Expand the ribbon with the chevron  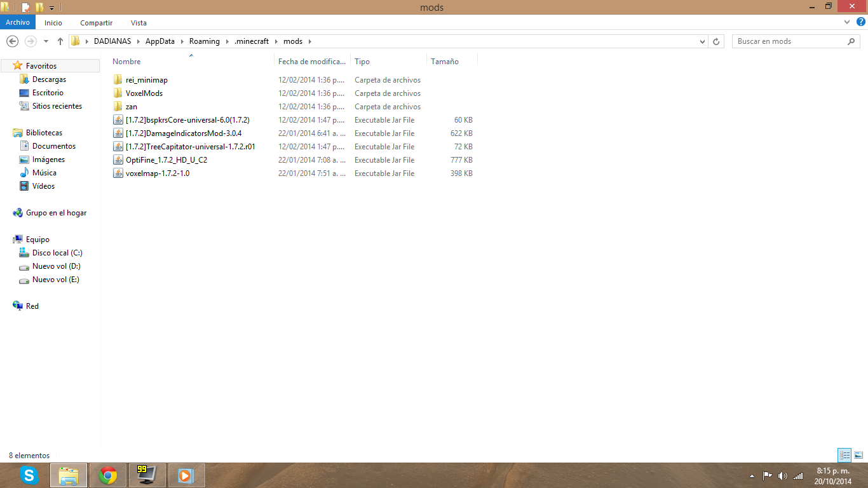[x=848, y=22]
